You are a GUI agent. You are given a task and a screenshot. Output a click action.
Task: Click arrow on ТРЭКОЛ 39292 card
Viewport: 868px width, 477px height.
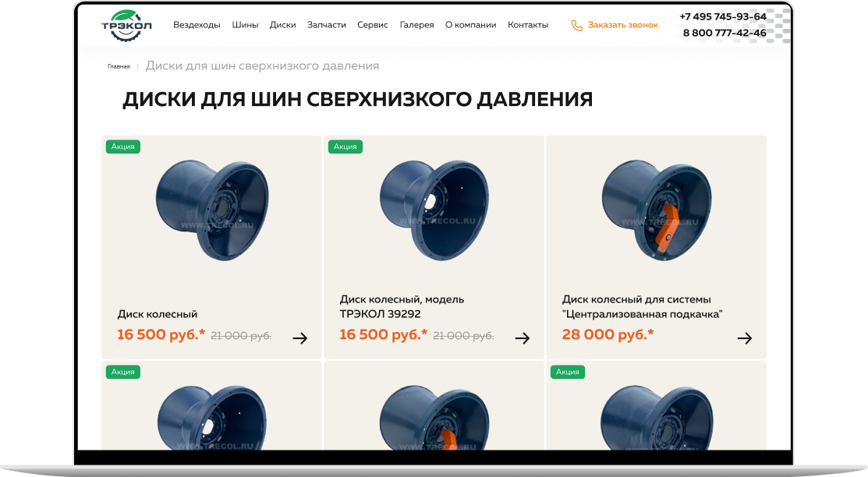pyautogui.click(x=523, y=338)
